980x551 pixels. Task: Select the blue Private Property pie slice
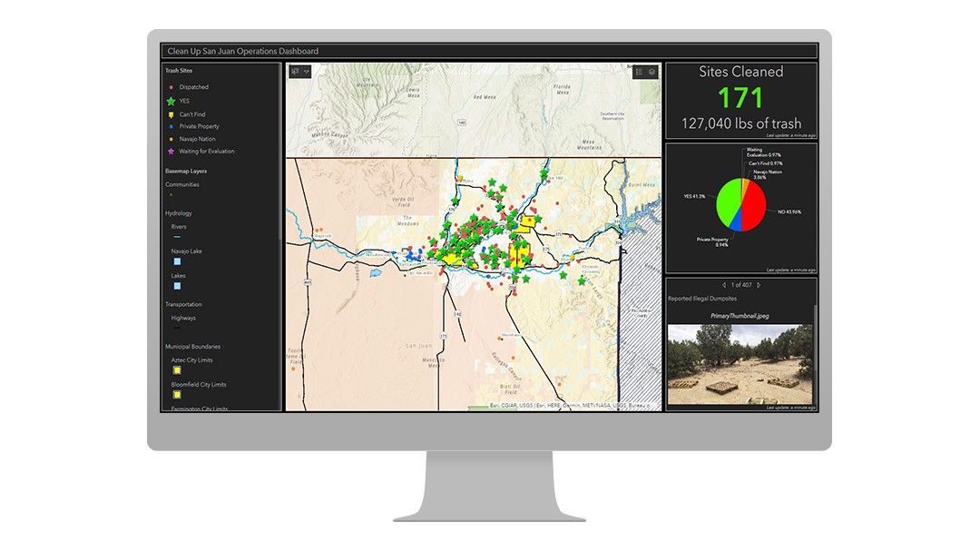point(736,222)
